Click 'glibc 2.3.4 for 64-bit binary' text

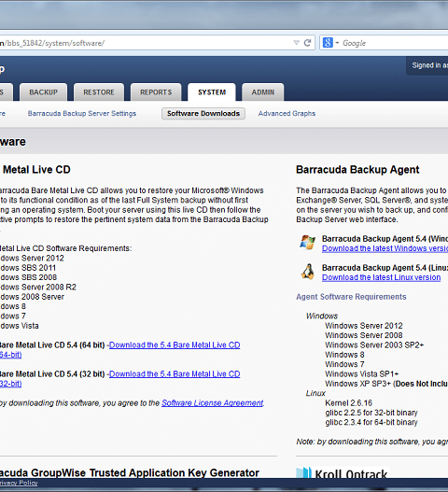coord(371,422)
